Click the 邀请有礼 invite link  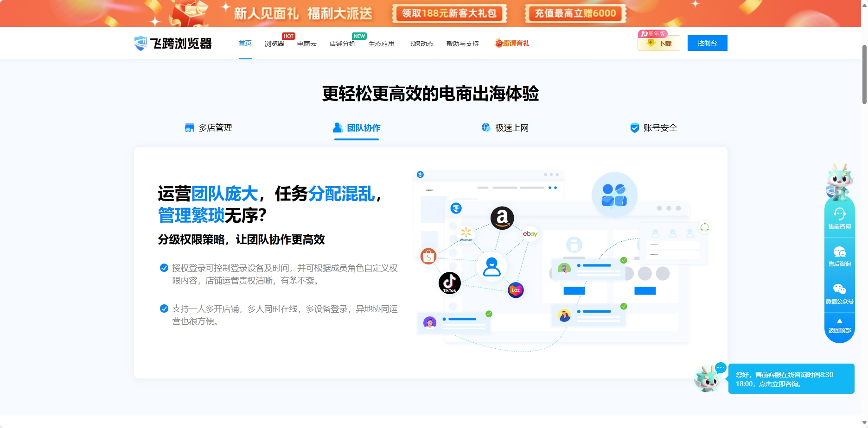coord(512,43)
